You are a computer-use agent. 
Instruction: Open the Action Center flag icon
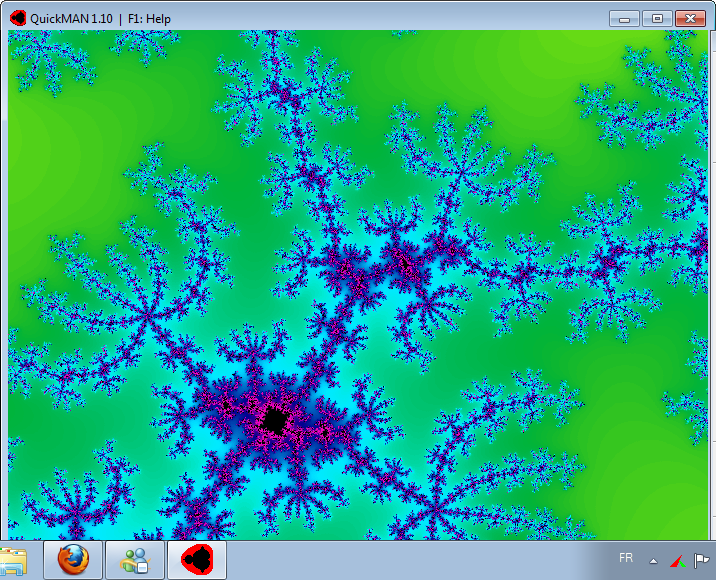pyautogui.click(x=702, y=561)
